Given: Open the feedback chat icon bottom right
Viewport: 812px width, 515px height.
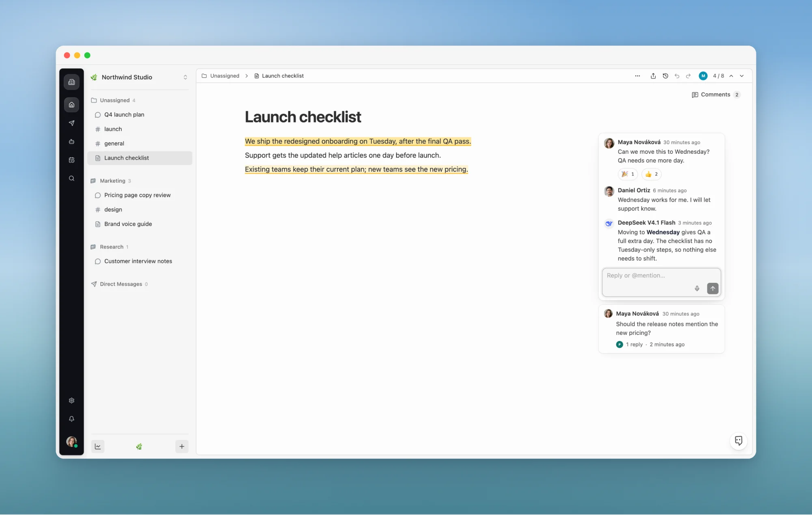Looking at the screenshot, I should (x=739, y=441).
